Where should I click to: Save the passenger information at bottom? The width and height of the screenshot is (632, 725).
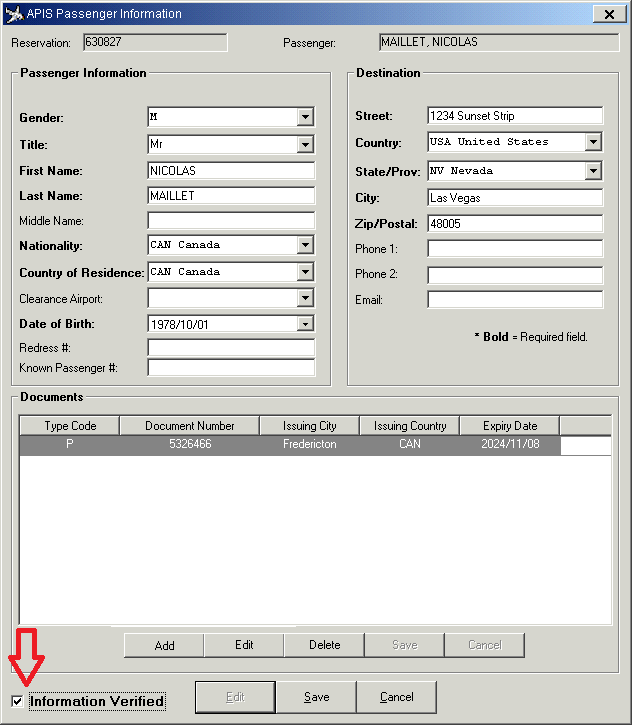pos(316,697)
